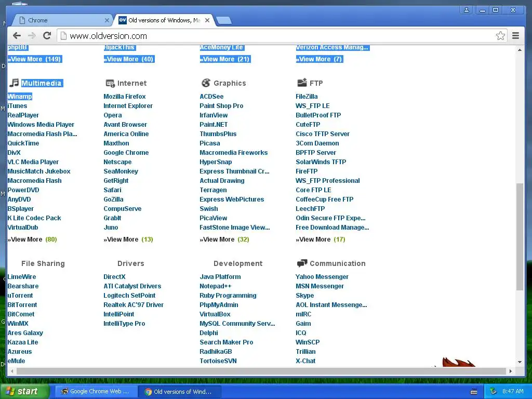
Task: Expand Graphics 'View More (32)'
Action: coord(224,240)
